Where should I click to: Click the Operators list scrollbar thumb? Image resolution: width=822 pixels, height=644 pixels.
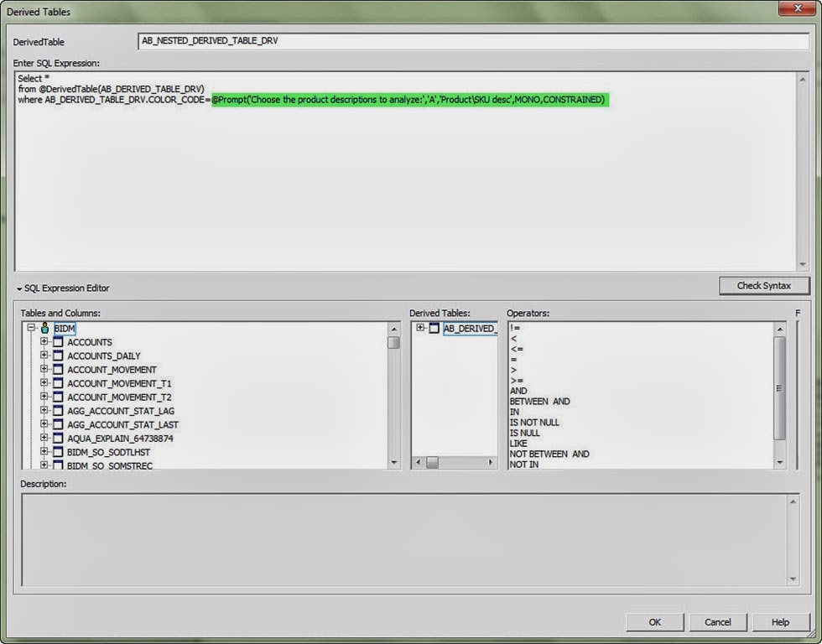779,388
